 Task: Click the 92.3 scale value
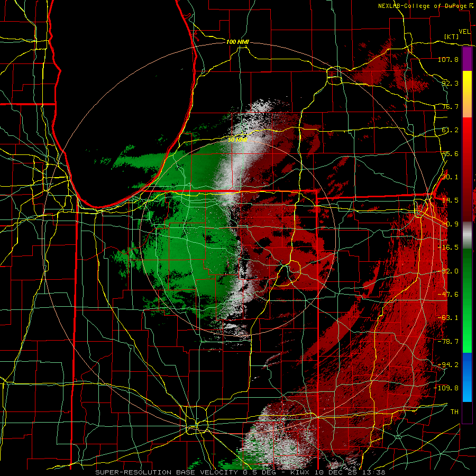click(x=450, y=83)
